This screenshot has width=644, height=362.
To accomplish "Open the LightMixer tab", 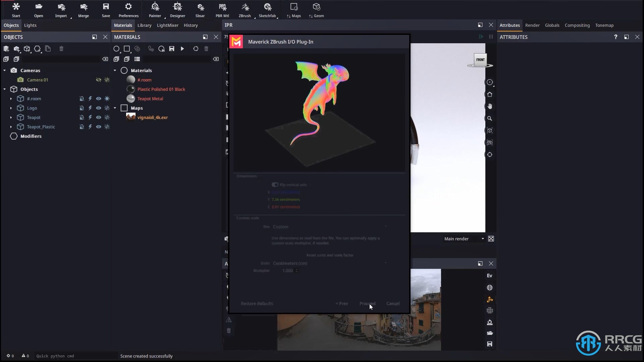I will (x=168, y=25).
